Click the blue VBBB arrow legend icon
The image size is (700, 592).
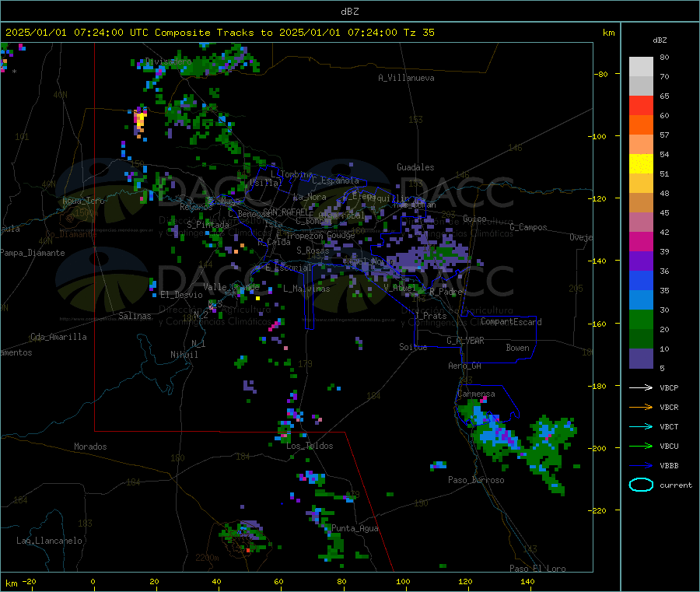(641, 466)
